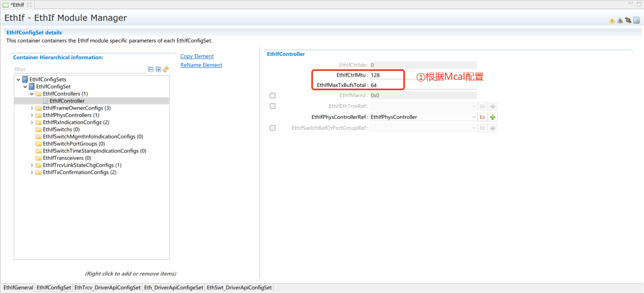Viewport: 644px width, 293px height.
Task: Switch to the EthIfGeneral tab
Action: point(18,288)
